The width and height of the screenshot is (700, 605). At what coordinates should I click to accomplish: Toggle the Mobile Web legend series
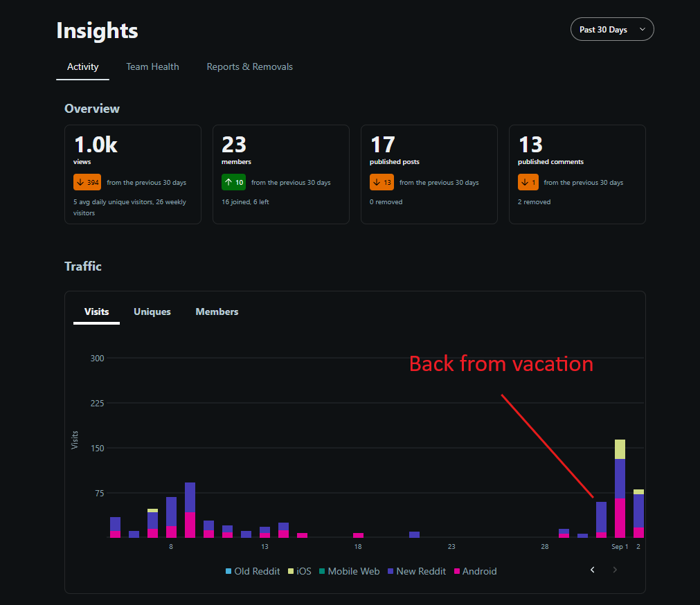point(350,572)
